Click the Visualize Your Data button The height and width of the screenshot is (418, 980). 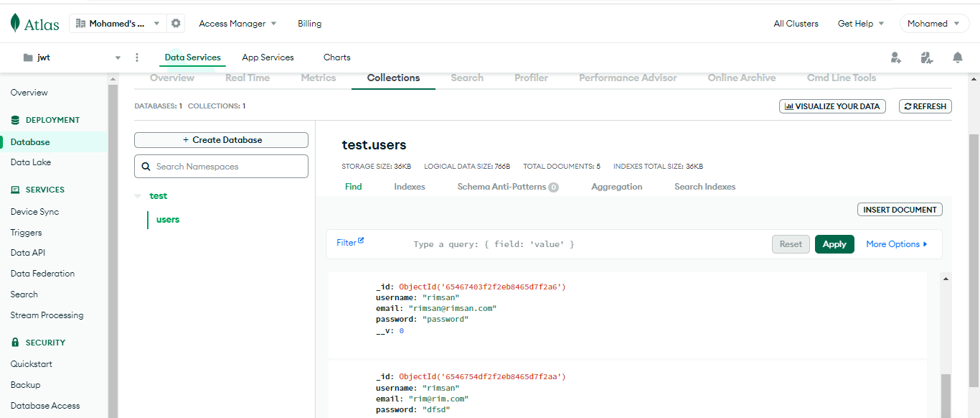(833, 106)
